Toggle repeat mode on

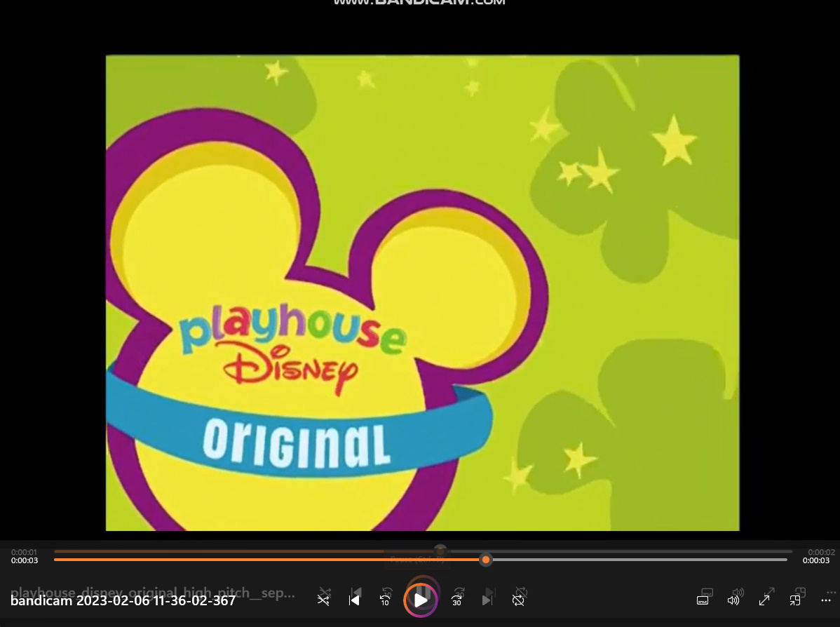click(x=518, y=600)
